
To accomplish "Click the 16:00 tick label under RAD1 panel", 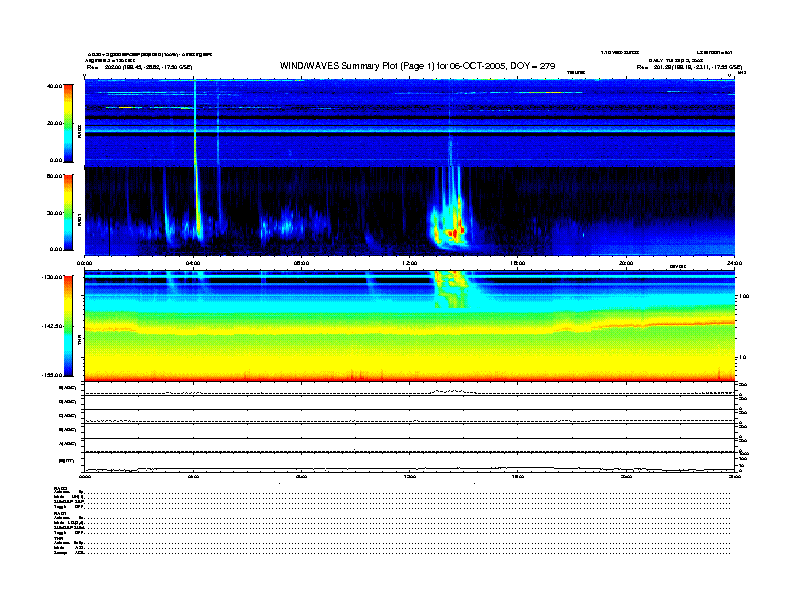I will point(518,263).
